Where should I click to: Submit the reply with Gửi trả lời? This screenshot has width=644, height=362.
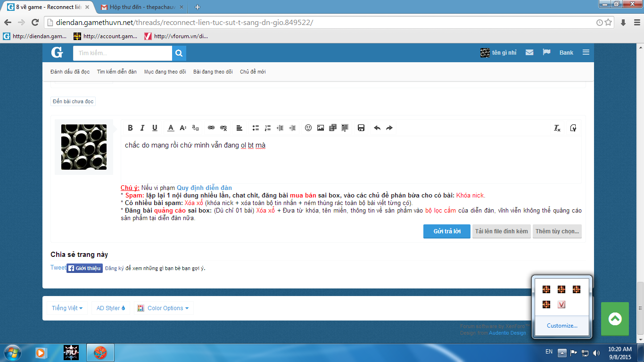(447, 231)
